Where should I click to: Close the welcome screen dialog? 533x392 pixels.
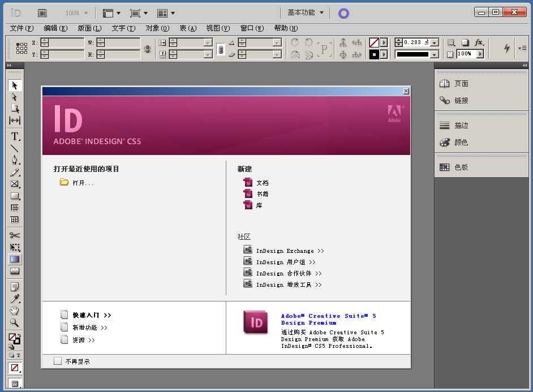pos(406,91)
